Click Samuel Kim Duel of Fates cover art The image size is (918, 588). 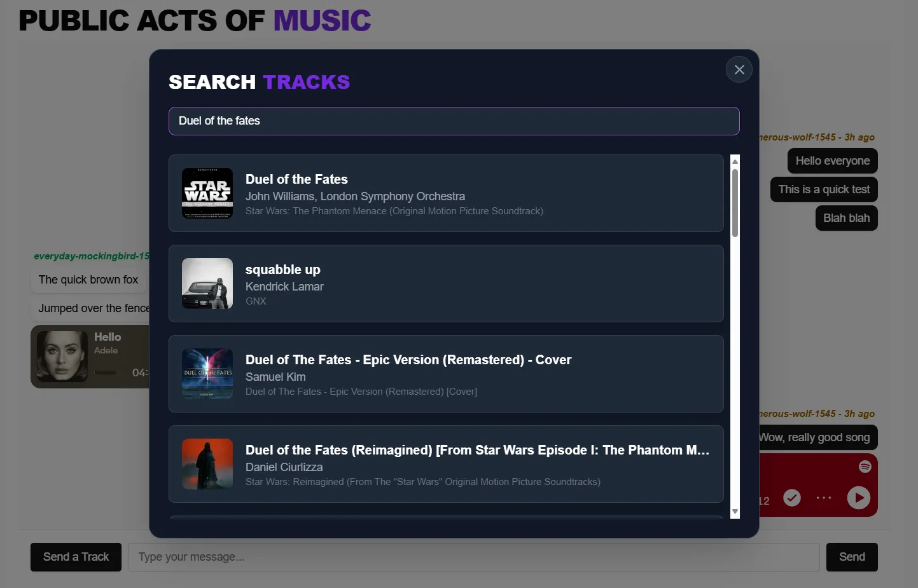point(207,374)
